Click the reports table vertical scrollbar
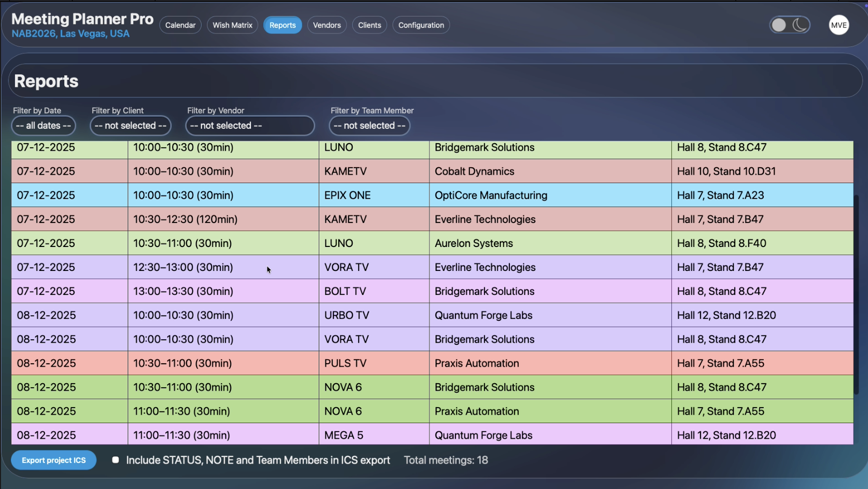 coord(856,294)
